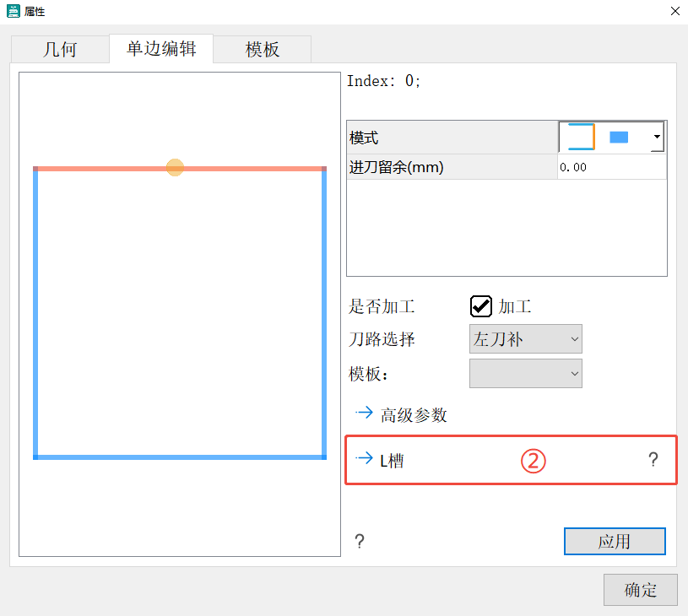The image size is (688, 616).
Task: Select the outline edge mode icon
Action: (580, 137)
